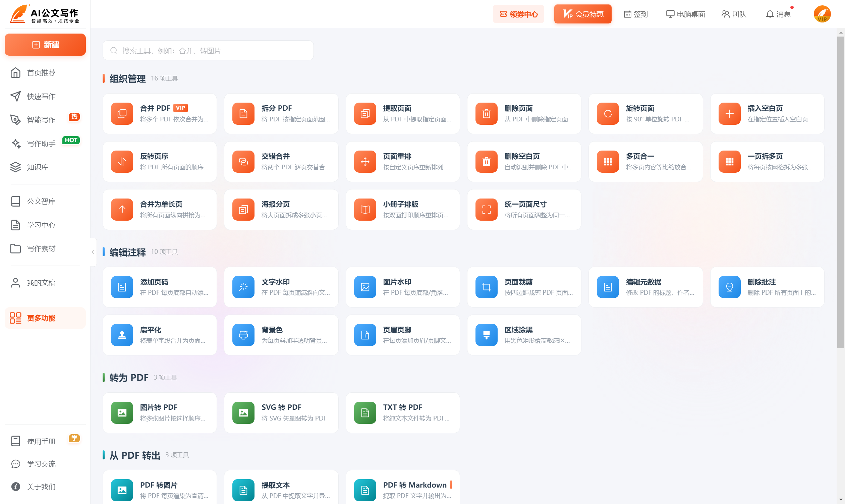The image size is (845, 504).
Task: Open the 区域涂黑 redact icon
Action: click(486, 335)
